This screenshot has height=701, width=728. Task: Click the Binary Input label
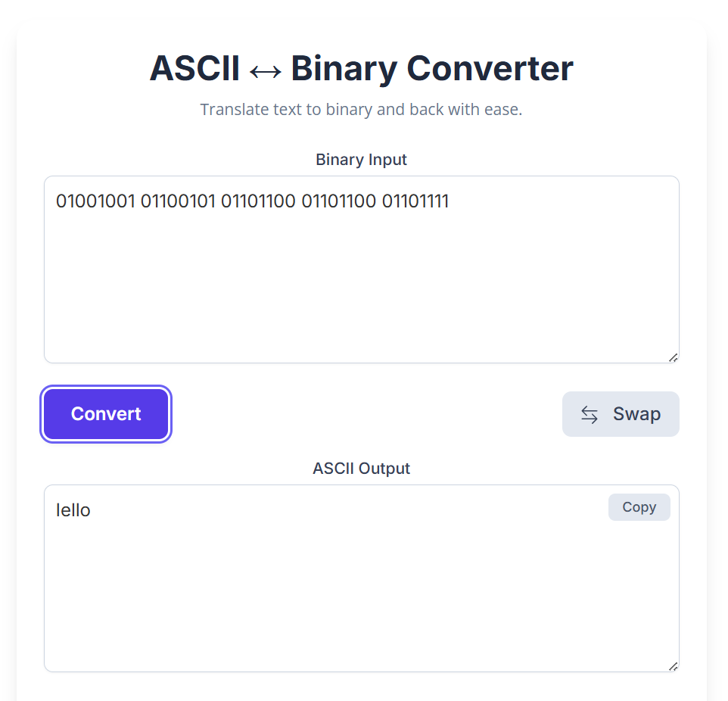361,160
